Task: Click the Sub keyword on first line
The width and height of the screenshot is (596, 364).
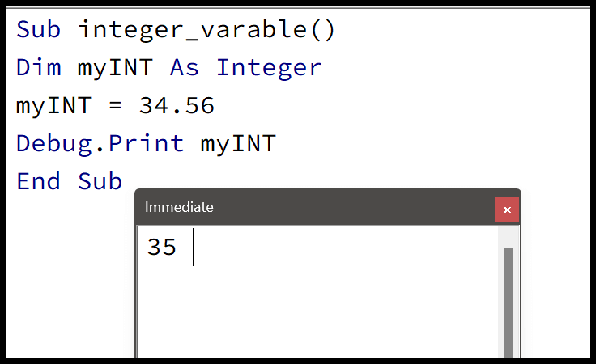Action: tap(38, 30)
